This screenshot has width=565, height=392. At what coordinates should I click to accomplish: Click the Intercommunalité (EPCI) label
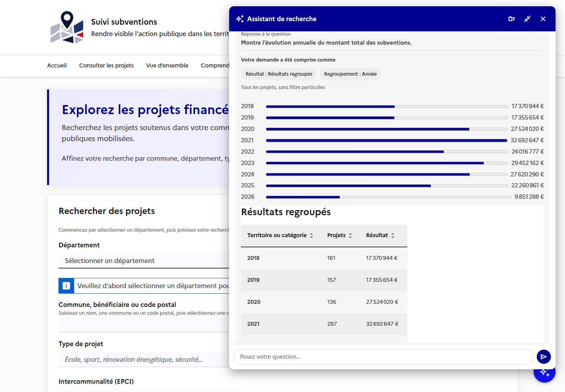pyautogui.click(x=96, y=381)
